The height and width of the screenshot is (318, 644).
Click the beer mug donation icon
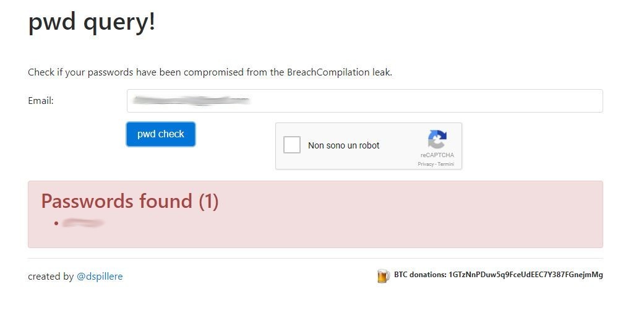tap(383, 276)
